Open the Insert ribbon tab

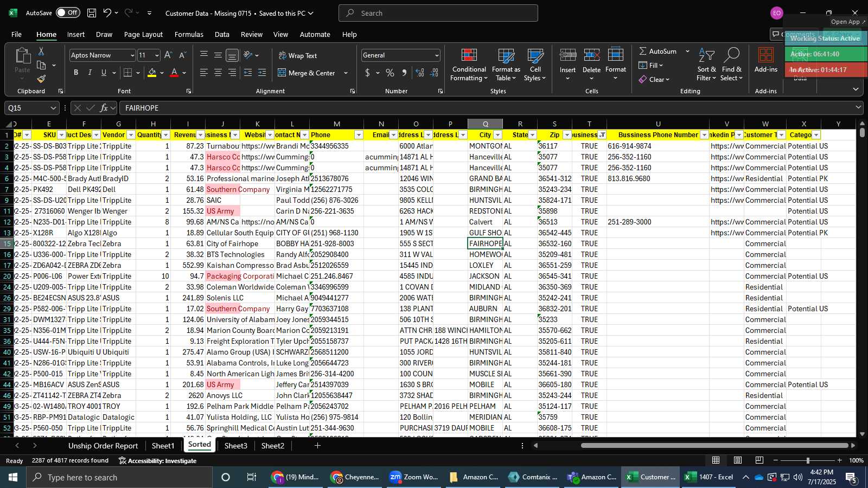pyautogui.click(x=76, y=34)
